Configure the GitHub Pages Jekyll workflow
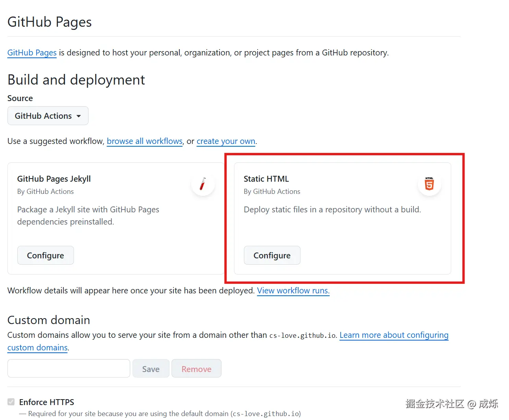 (46, 255)
